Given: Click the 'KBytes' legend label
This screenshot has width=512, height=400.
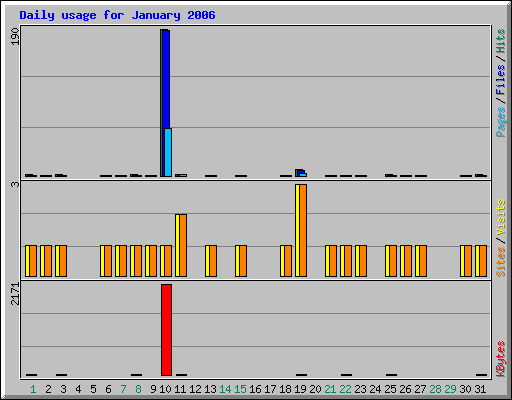Looking at the screenshot, I should [500, 359].
